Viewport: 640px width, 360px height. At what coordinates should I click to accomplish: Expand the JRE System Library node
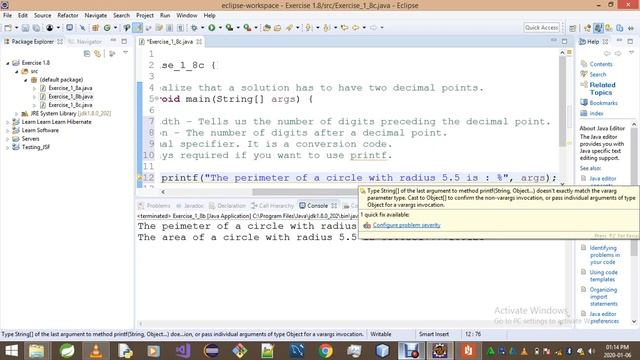click(16, 113)
